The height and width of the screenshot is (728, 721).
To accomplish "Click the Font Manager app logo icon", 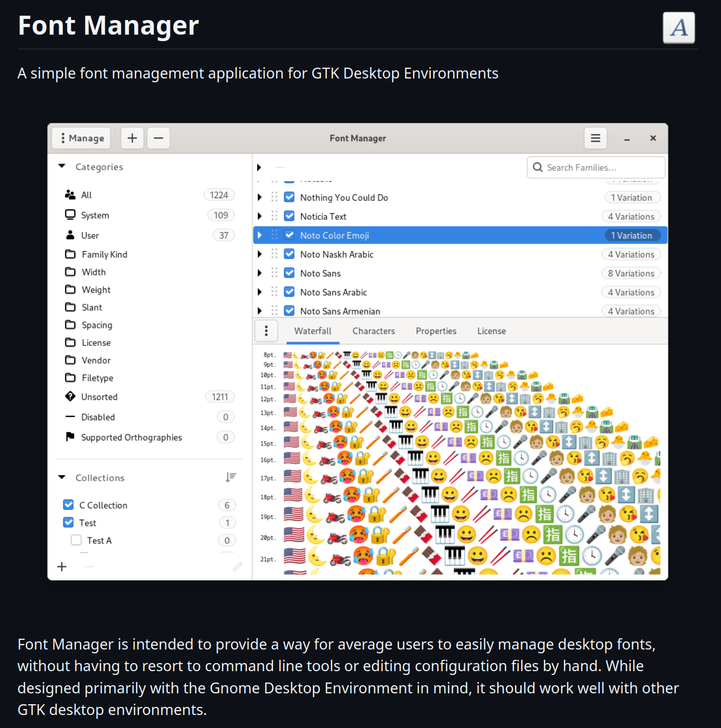I will [678, 27].
